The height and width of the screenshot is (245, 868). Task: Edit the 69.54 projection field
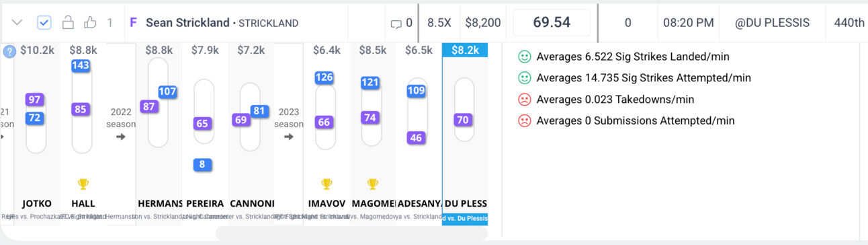tap(552, 23)
